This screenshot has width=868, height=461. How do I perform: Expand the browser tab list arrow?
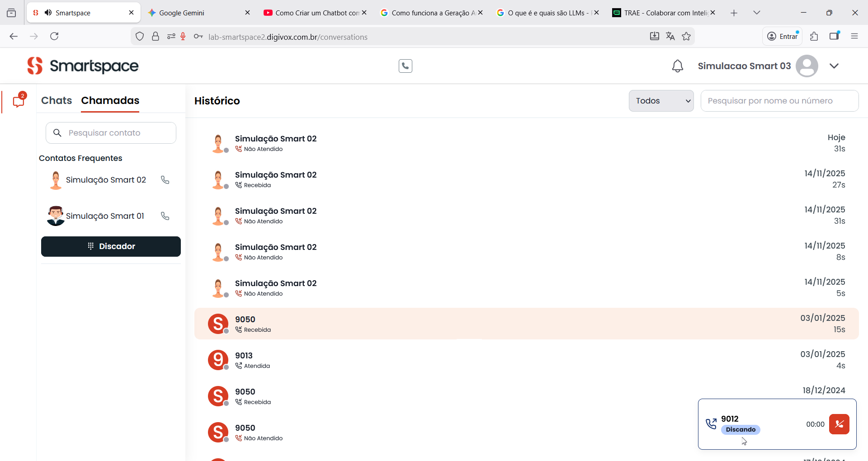click(756, 13)
